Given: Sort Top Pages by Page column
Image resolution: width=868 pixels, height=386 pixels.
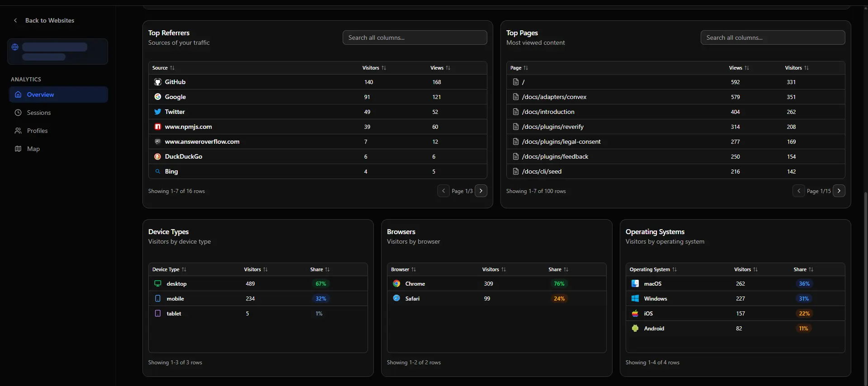Looking at the screenshot, I should coord(519,68).
